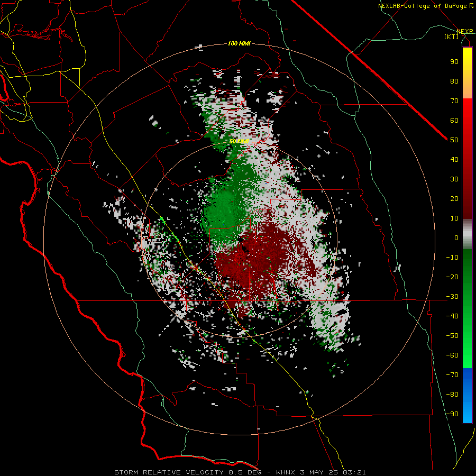Click the NEXLAB-College of DuPage watermark text

(x=426, y=6)
